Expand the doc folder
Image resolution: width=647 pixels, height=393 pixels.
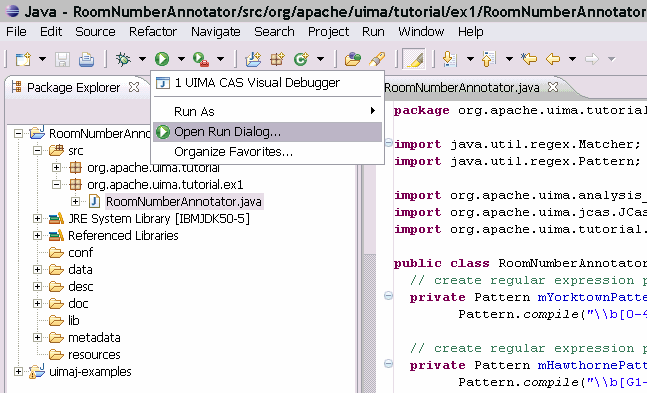click(x=37, y=303)
